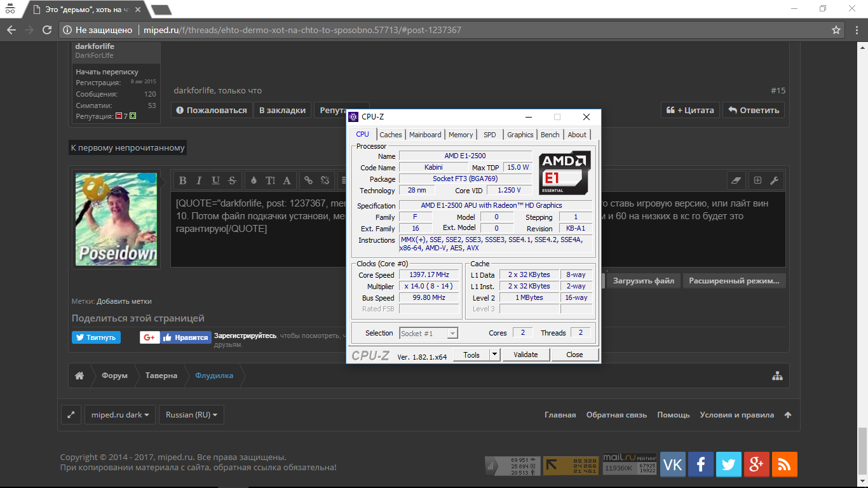The width and height of the screenshot is (868, 488).
Task: Click the 'Пожаловаться' report button
Action: [x=212, y=110]
